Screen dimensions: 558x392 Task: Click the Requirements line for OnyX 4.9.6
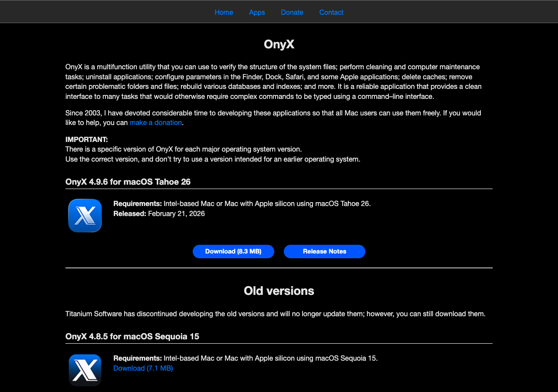(x=242, y=203)
